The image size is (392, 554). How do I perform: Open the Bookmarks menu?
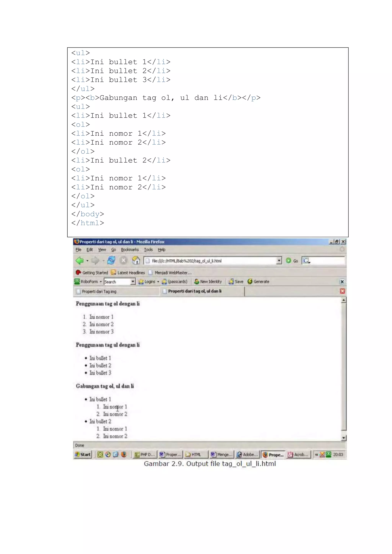tap(130, 250)
